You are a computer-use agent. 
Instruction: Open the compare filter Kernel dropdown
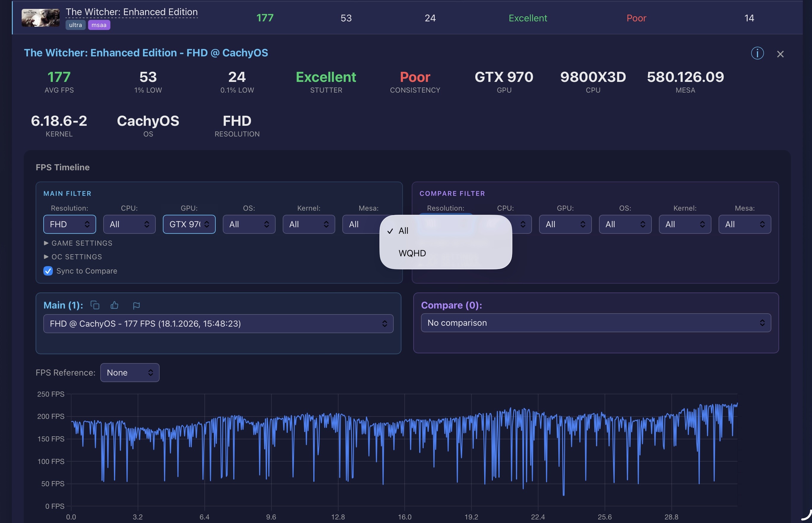coord(685,224)
